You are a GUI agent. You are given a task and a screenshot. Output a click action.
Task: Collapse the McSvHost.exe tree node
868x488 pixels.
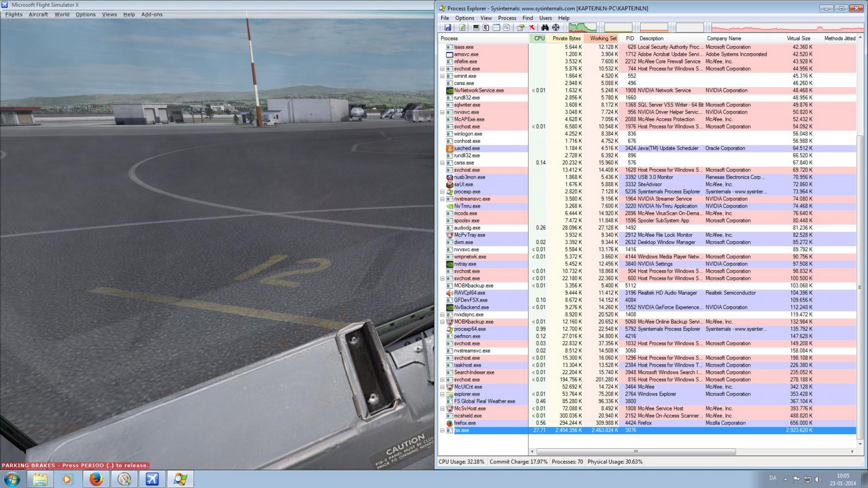pos(442,408)
